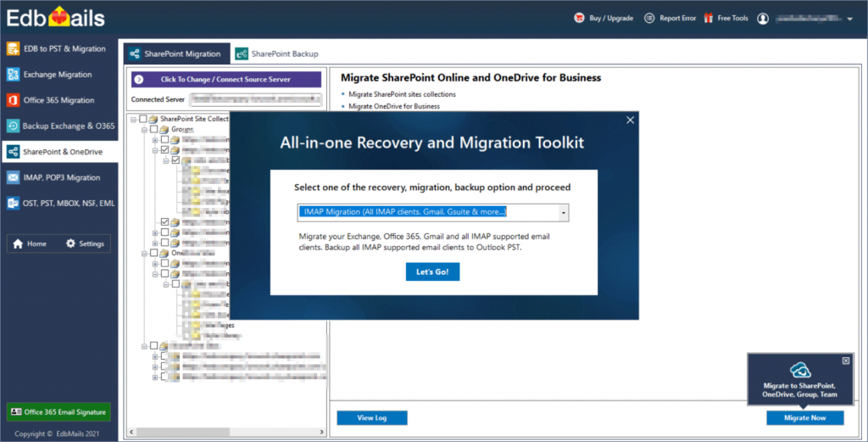Click 'SharePoint Site Collect' root tree label
Viewport: 868px width, 442px height.
(194, 119)
